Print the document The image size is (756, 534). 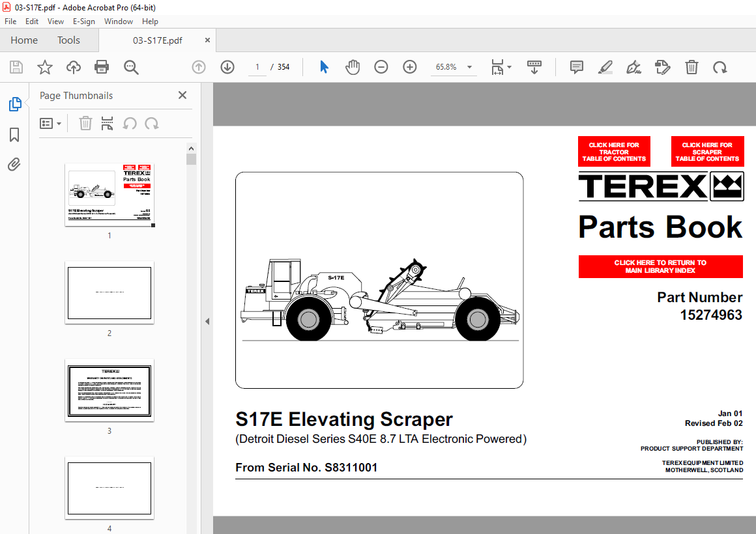coord(102,67)
